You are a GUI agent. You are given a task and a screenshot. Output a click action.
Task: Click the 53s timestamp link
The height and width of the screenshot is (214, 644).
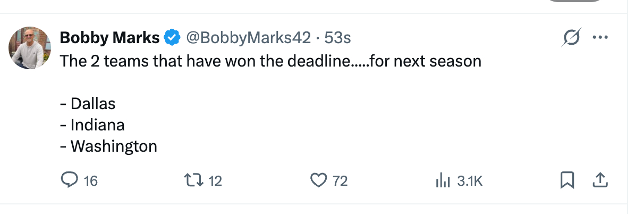pos(337,38)
